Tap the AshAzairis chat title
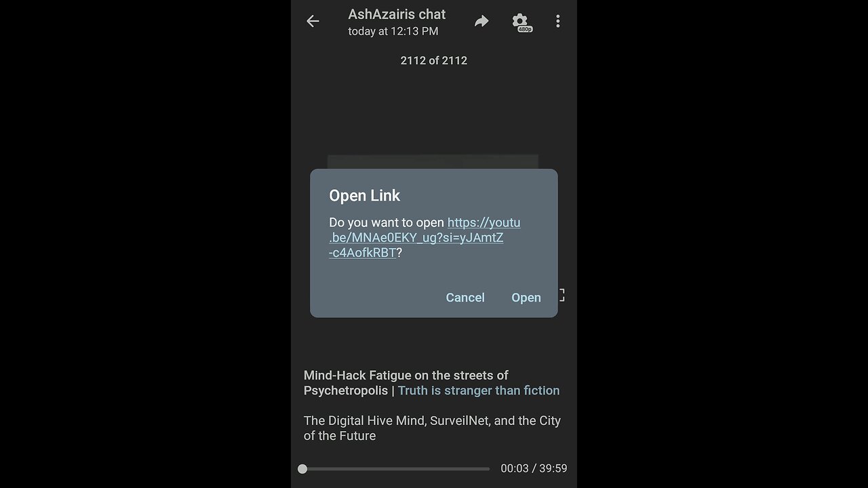Image resolution: width=868 pixels, height=488 pixels. (397, 14)
